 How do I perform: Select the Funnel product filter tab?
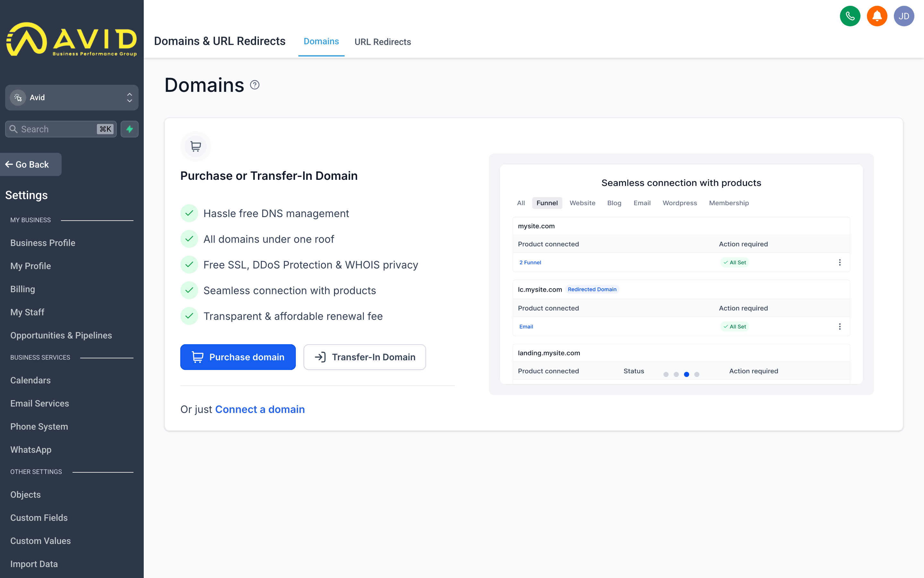(547, 203)
